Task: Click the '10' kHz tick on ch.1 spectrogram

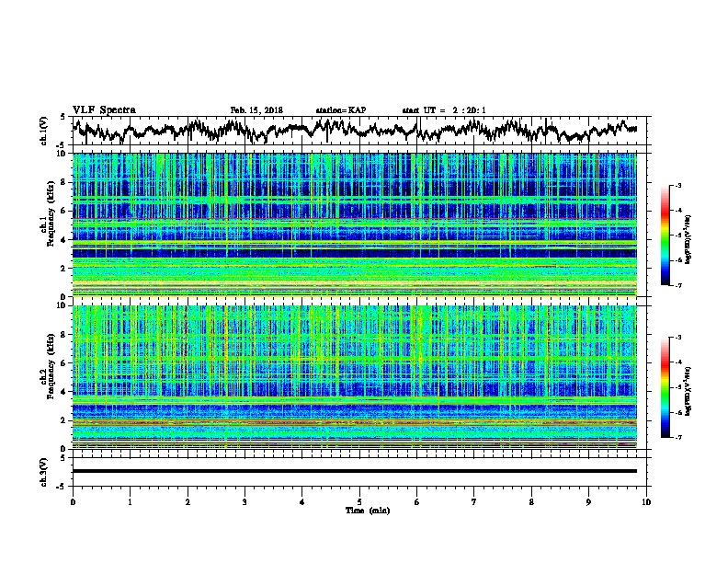Action: click(x=63, y=154)
